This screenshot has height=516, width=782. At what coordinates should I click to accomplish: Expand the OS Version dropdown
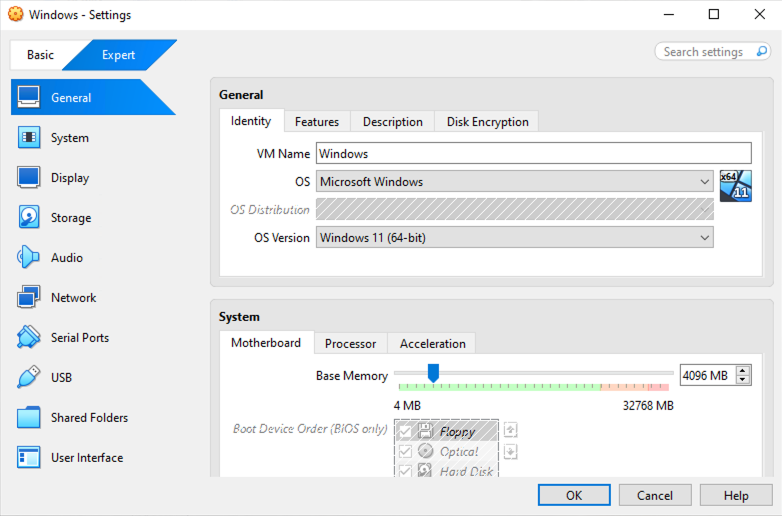coord(515,237)
